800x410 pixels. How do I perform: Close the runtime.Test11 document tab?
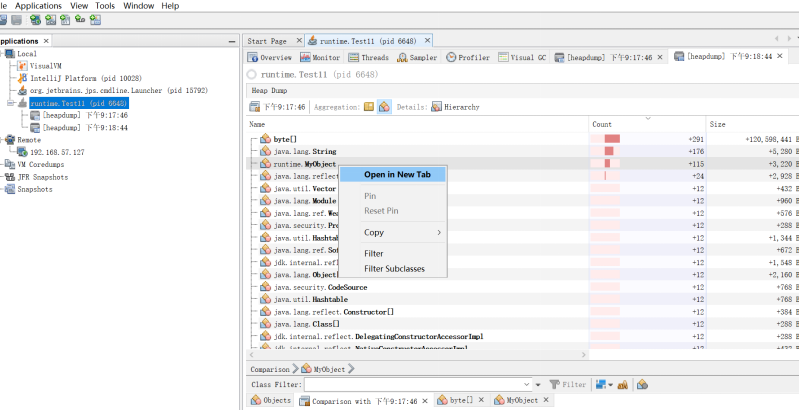coord(428,40)
